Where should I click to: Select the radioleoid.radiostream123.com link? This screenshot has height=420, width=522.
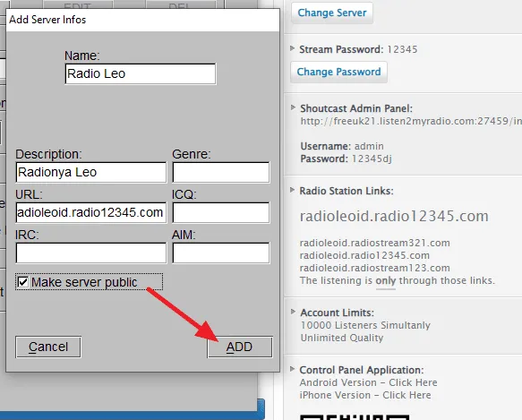pos(375,268)
